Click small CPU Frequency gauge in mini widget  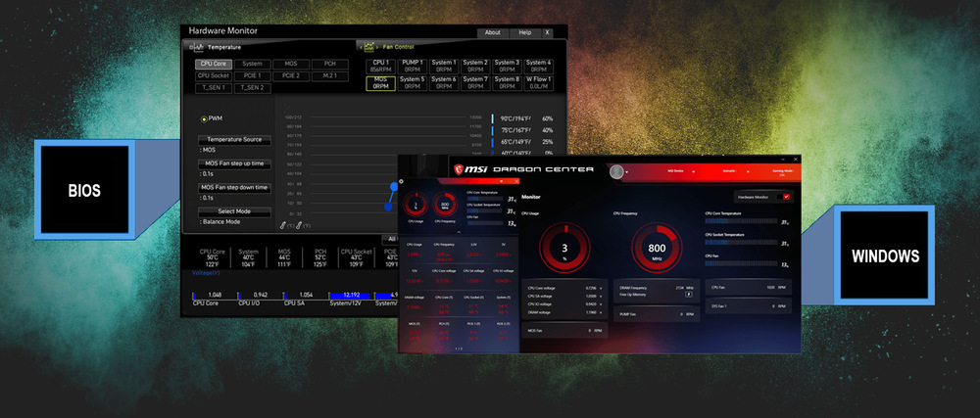445,204
